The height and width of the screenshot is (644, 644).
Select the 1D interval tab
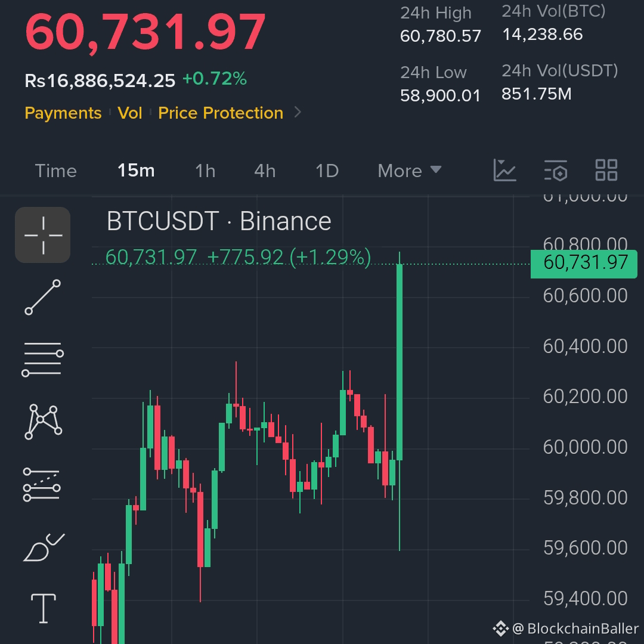pos(327,171)
